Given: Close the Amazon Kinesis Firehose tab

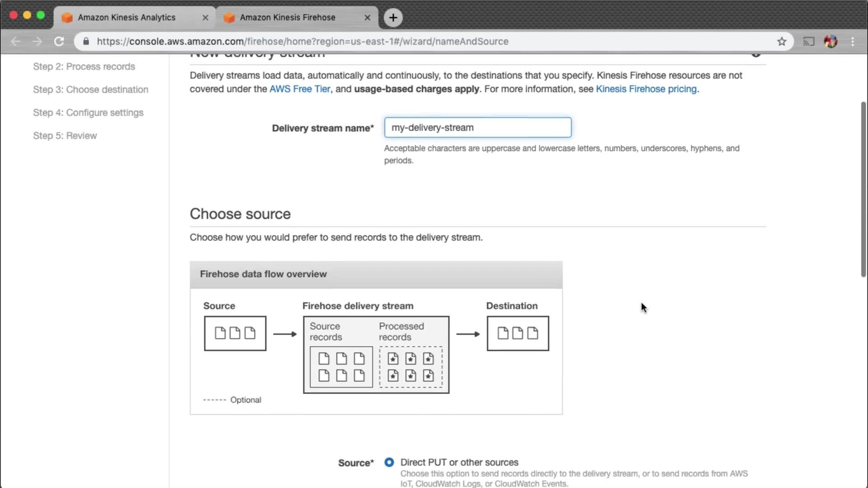Looking at the screenshot, I should click(367, 18).
